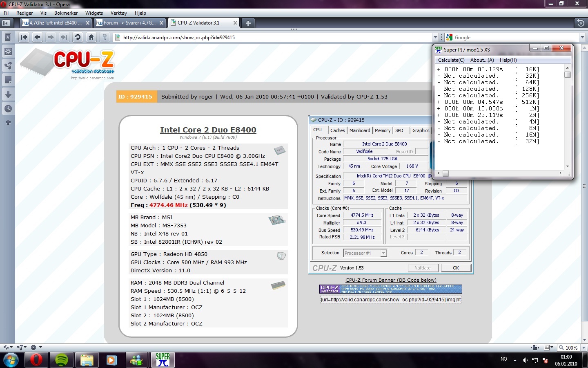Open the Windows Start menu
Image resolution: width=588 pixels, height=368 pixels.
(11, 360)
